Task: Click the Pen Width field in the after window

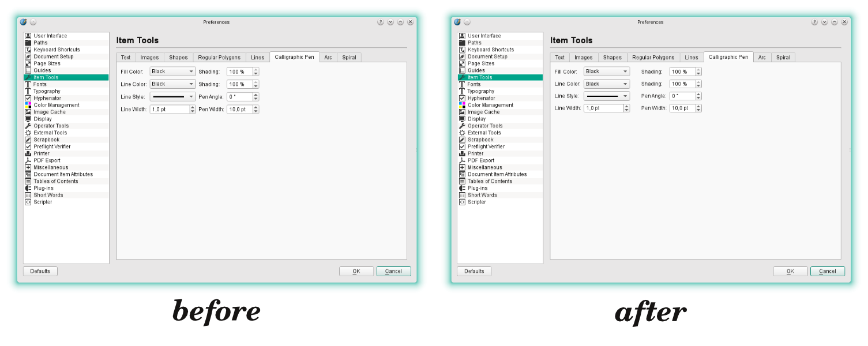Action: pos(682,108)
